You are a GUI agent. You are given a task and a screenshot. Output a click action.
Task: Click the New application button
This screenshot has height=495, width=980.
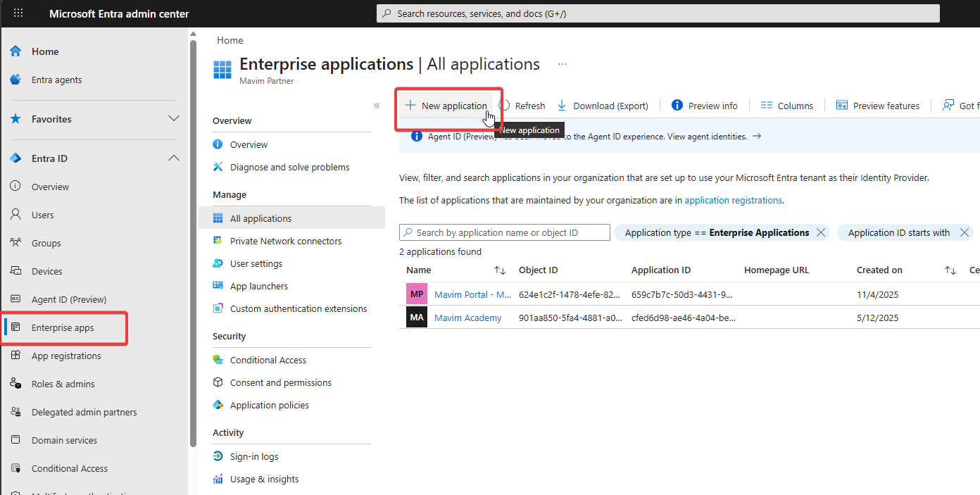[x=446, y=106]
